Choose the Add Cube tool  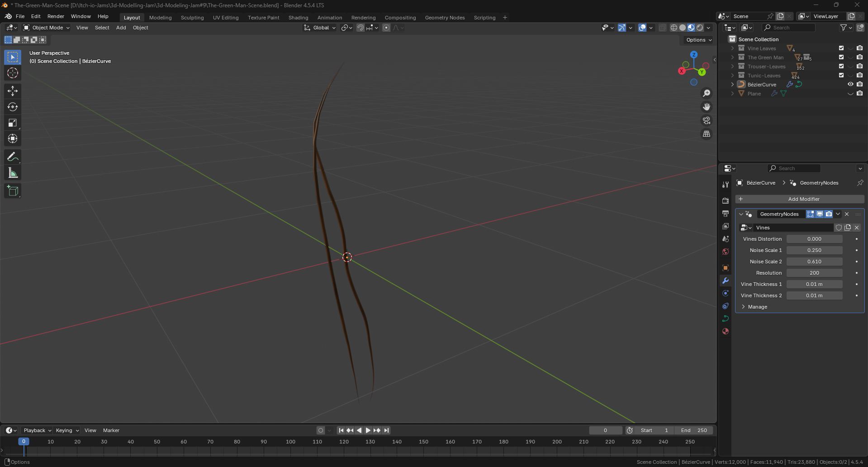[x=13, y=191]
